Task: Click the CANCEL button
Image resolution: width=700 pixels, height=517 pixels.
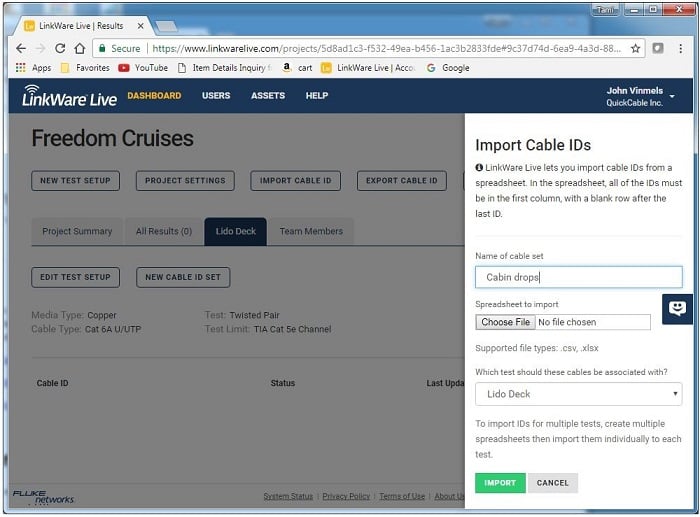Action: (553, 483)
